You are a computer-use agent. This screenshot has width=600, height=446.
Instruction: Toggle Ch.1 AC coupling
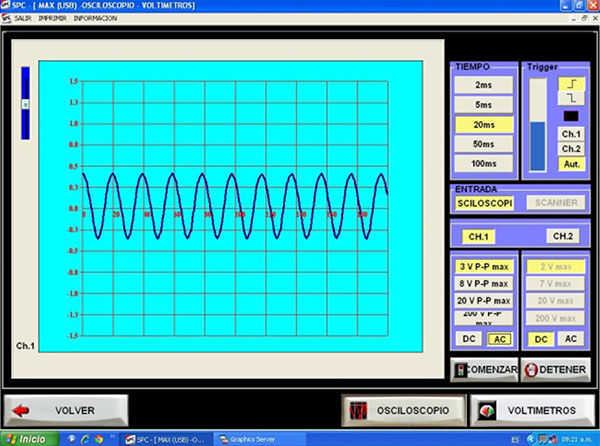tap(498, 339)
